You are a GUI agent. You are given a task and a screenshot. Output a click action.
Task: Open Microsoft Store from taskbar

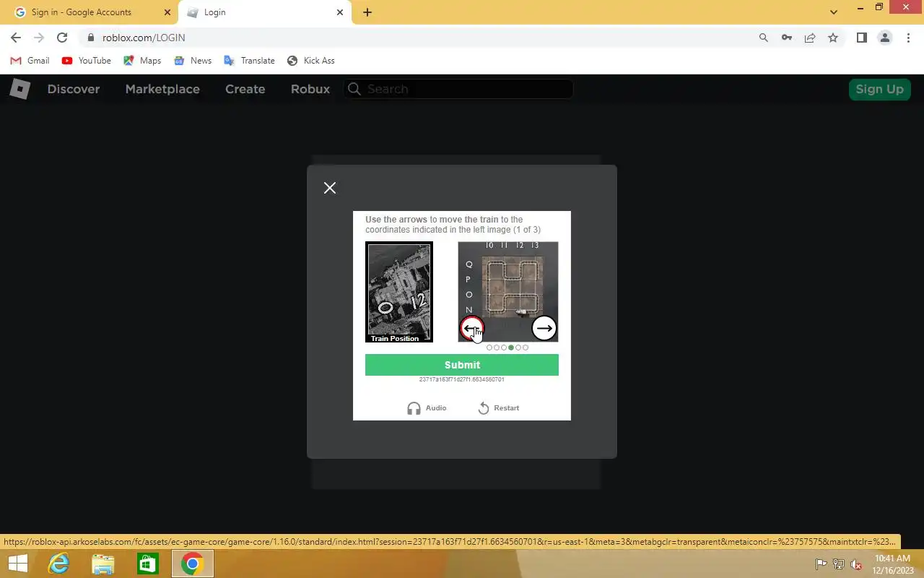147,564
